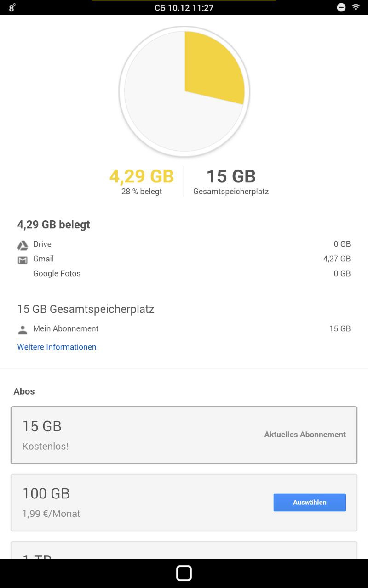Tap the Gmail 4,27 GB usage value
This screenshot has height=588, width=368.
coord(337,259)
